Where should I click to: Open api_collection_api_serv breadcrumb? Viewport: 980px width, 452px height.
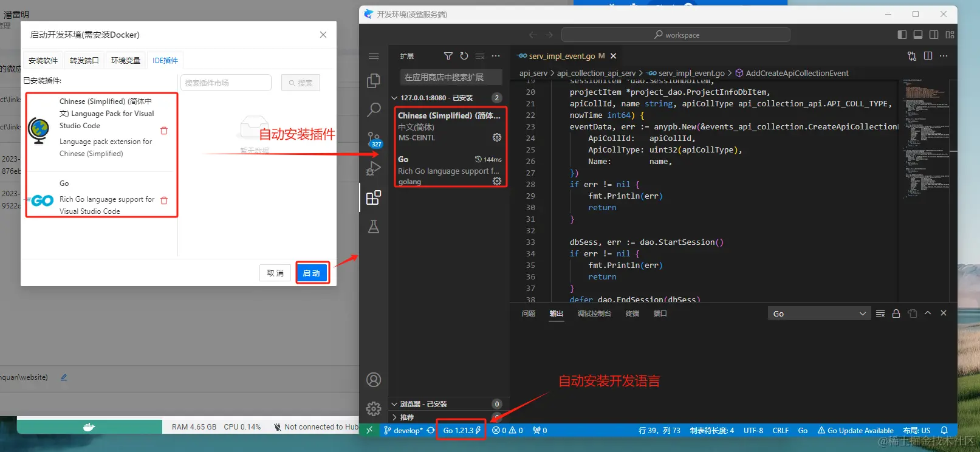(596, 73)
